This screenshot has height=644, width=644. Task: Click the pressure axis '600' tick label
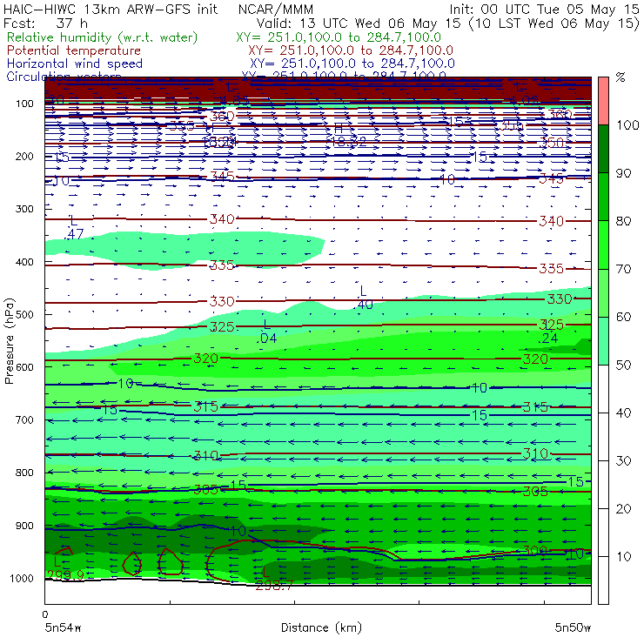coord(24,367)
